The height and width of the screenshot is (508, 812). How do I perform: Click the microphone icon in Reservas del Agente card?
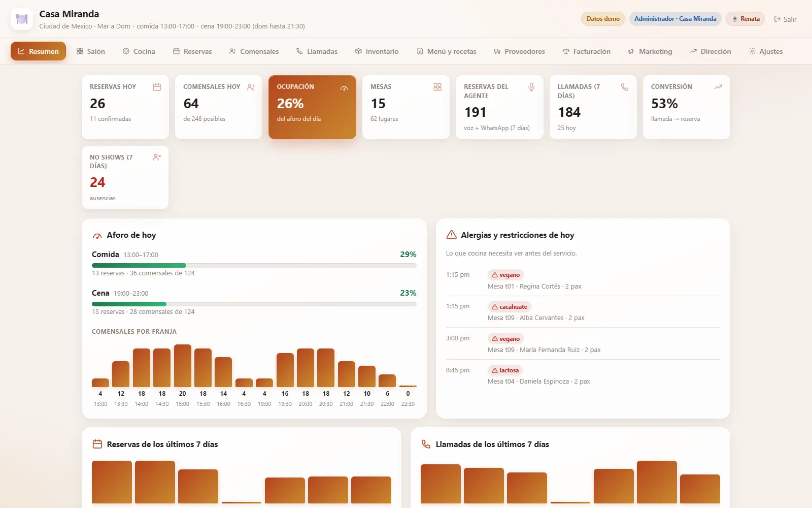pos(531,87)
